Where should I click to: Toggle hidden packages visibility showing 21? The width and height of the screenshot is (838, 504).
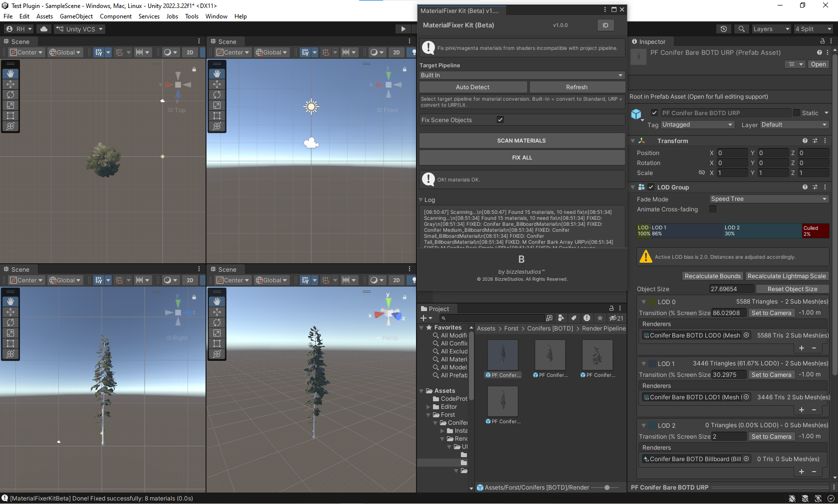(x=617, y=318)
